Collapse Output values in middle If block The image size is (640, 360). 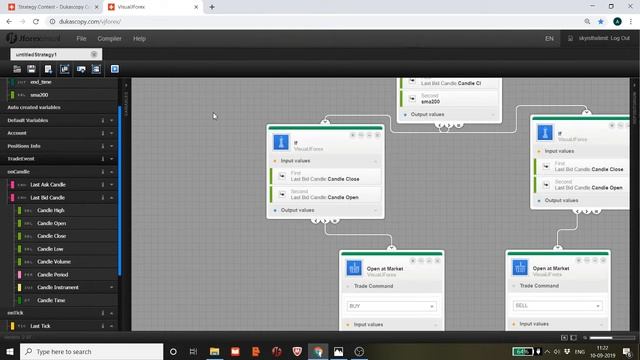click(376, 211)
